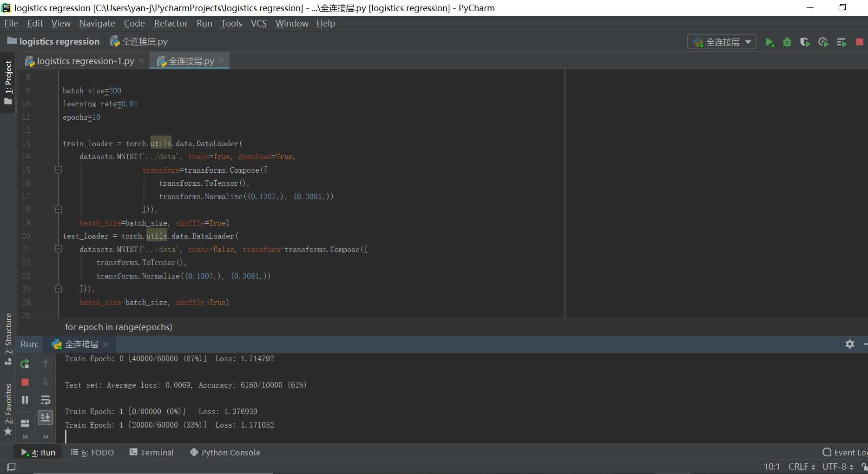Open the Terminal tool window

(151, 453)
